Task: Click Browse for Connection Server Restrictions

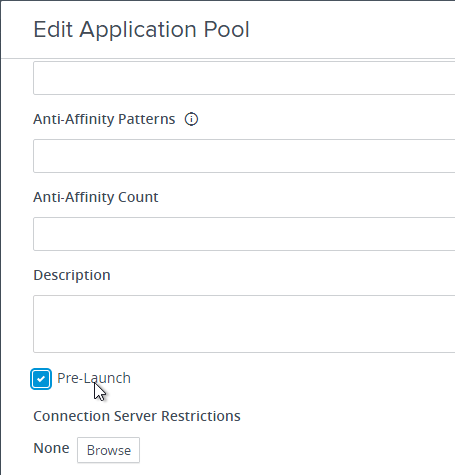Action: point(108,450)
